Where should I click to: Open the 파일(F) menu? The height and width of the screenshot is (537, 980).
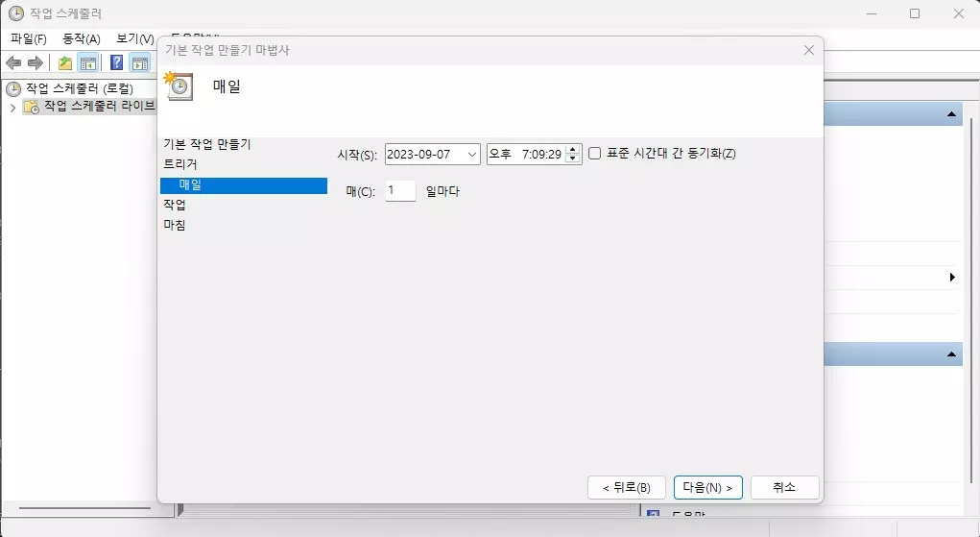point(29,38)
